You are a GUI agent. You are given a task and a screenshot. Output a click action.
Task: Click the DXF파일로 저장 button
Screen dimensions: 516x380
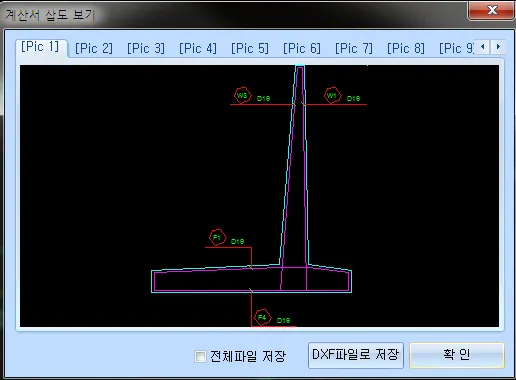click(x=356, y=355)
